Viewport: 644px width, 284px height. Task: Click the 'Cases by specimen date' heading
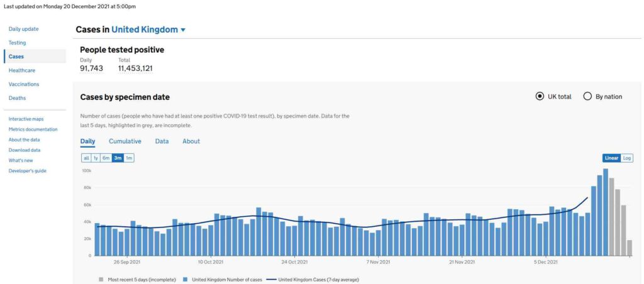click(x=125, y=97)
